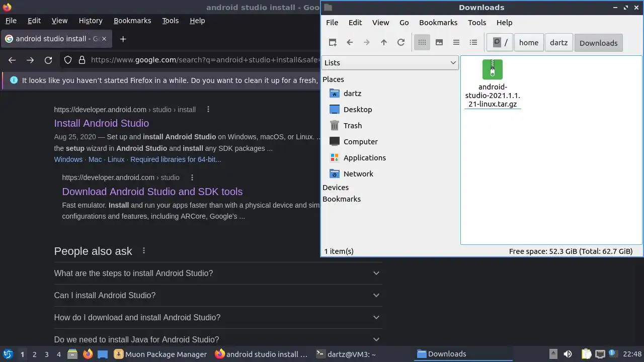Viewport: 644px width, 362px height.
Task: Switch to dartz@VM3 terminal in taskbar
Action: [x=346, y=354]
